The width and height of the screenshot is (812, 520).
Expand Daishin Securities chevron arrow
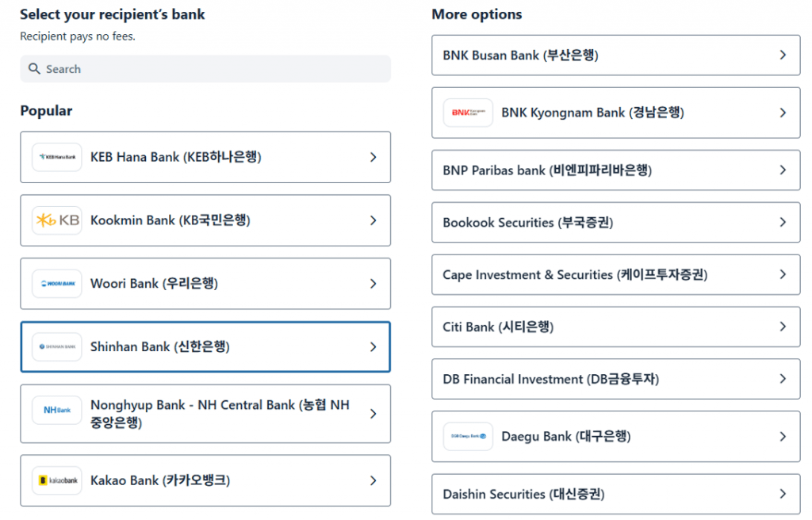[x=783, y=494]
